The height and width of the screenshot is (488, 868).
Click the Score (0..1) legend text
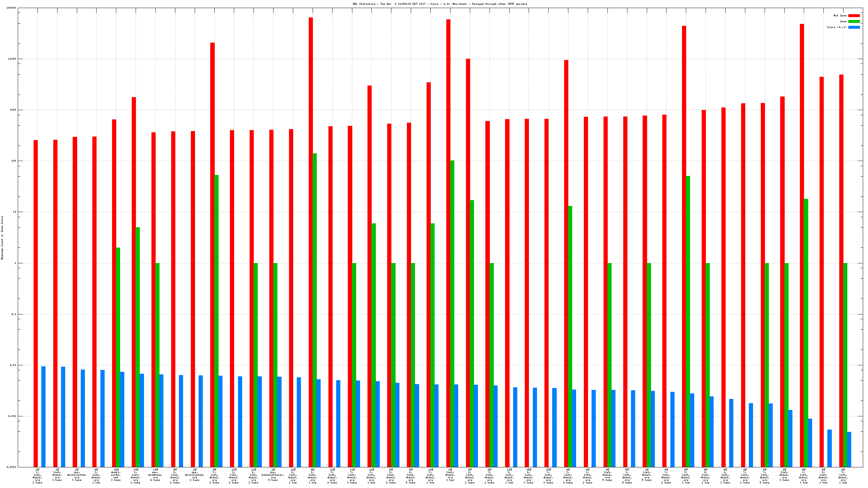coord(836,27)
